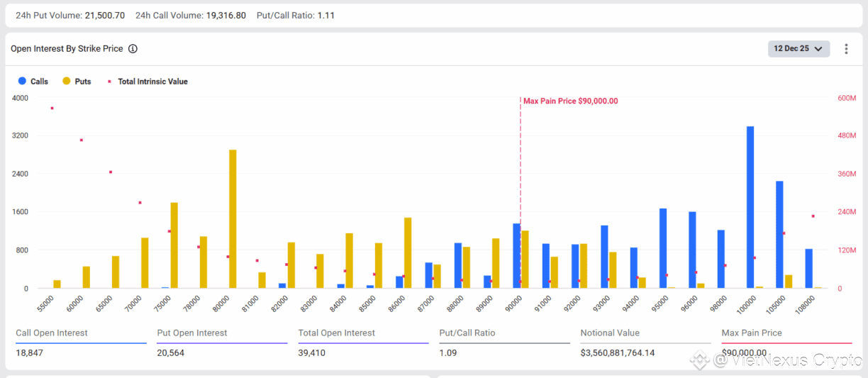
Task: Click the intrinsic value marker above 55000
Action: pos(52,108)
